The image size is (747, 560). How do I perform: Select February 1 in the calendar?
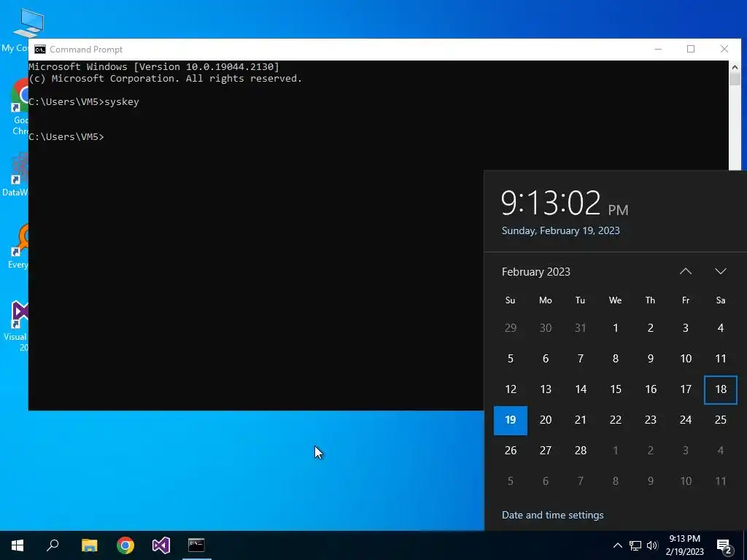(616, 328)
